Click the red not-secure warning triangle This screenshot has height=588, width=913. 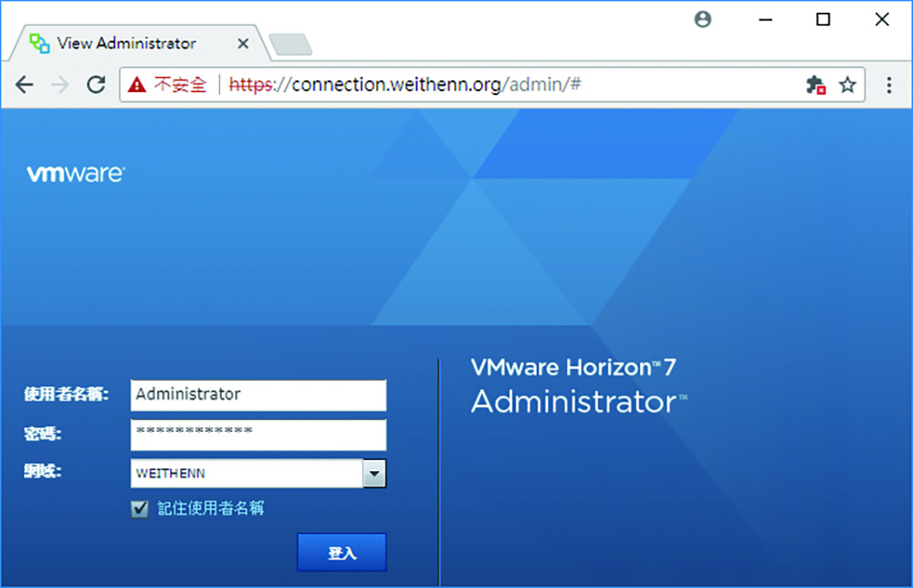coord(137,85)
